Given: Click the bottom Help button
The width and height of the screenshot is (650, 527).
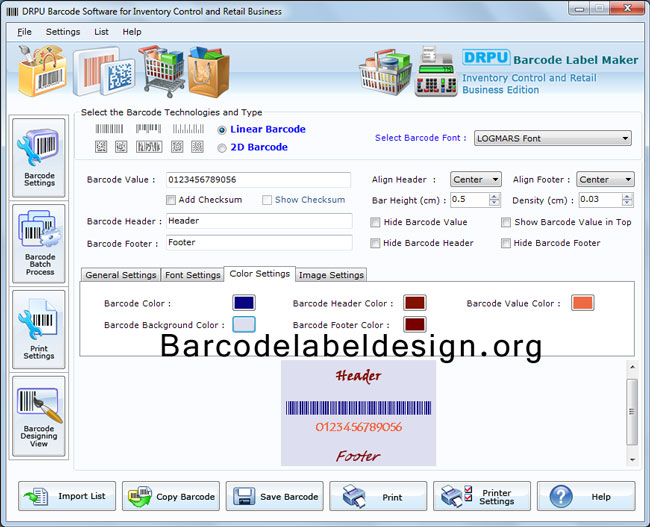Looking at the screenshot, I should pyautogui.click(x=586, y=496).
